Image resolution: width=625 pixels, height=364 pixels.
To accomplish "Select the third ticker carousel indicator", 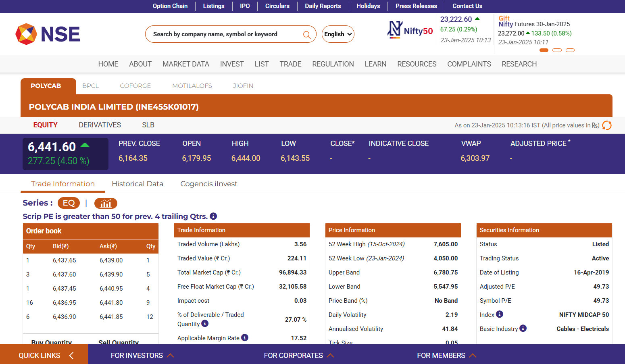I will [x=570, y=50].
